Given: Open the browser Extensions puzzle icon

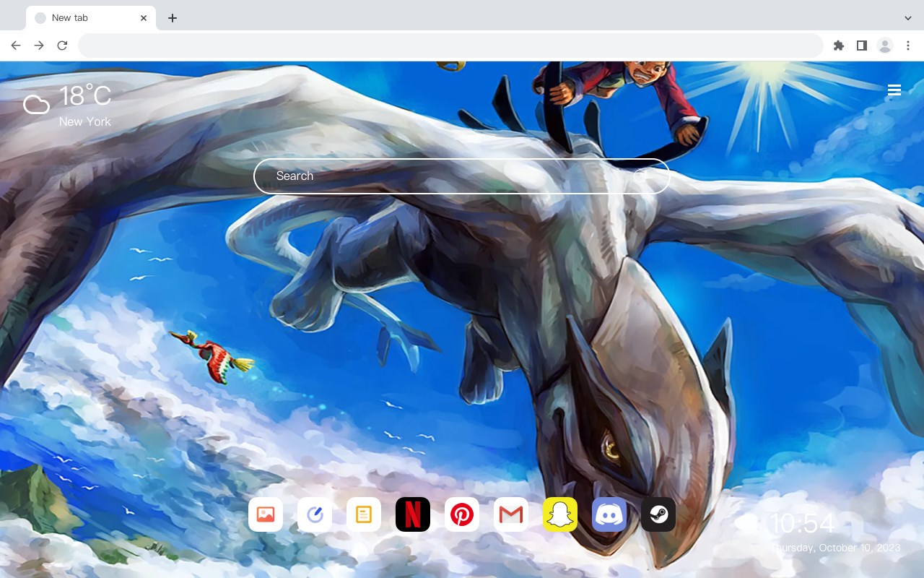Looking at the screenshot, I should (839, 46).
